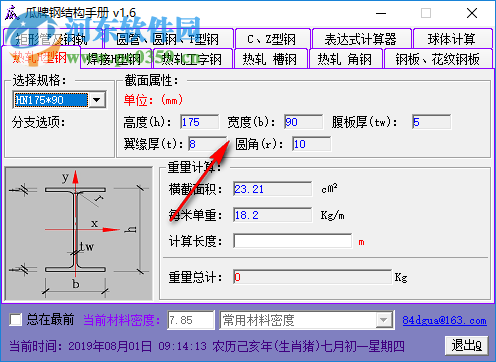This screenshot has height=362, width=496.
Task: Click the 宽度(b) field showing 90
Action: coord(303,122)
